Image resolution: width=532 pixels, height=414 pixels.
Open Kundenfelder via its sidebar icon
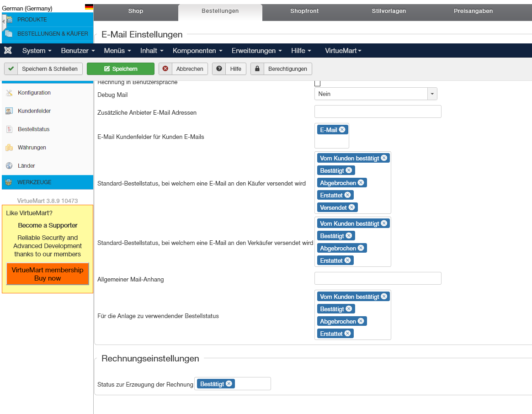[x=9, y=111]
